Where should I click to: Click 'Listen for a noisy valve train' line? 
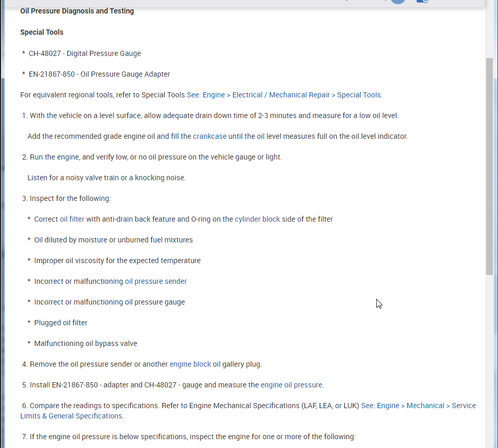(106, 178)
